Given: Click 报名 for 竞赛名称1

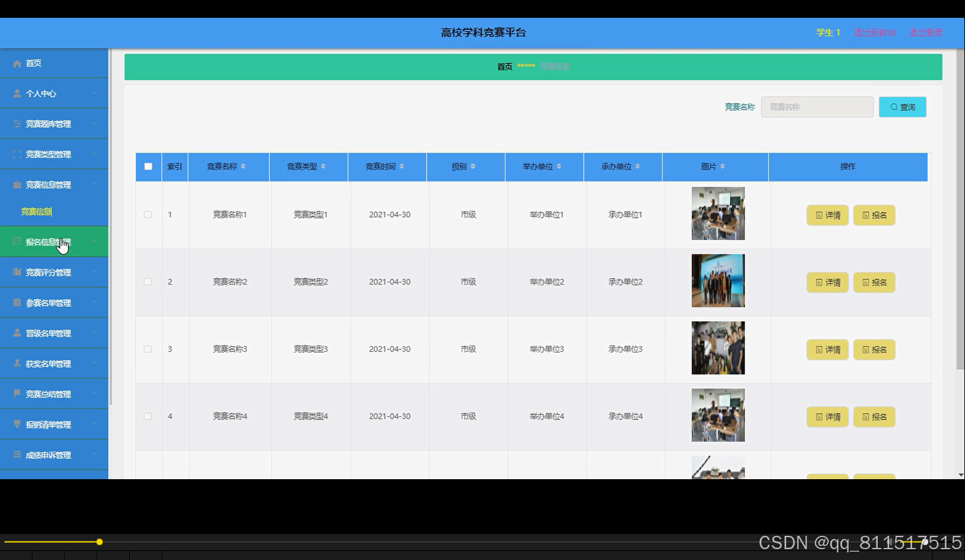Looking at the screenshot, I should (874, 215).
